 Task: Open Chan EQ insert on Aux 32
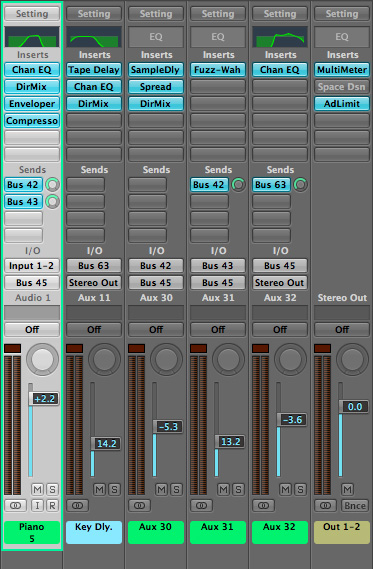click(x=280, y=70)
